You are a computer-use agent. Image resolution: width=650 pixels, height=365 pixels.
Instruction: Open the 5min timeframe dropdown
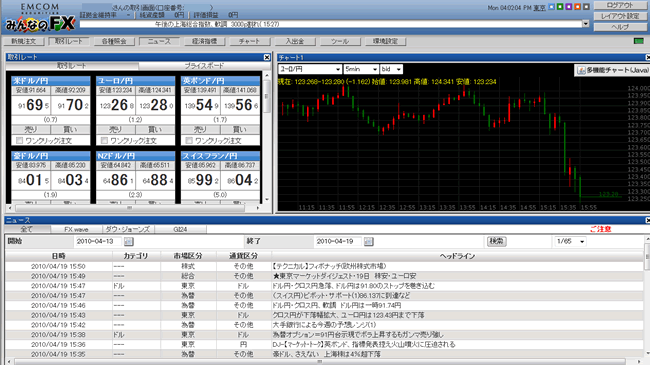[361, 69]
